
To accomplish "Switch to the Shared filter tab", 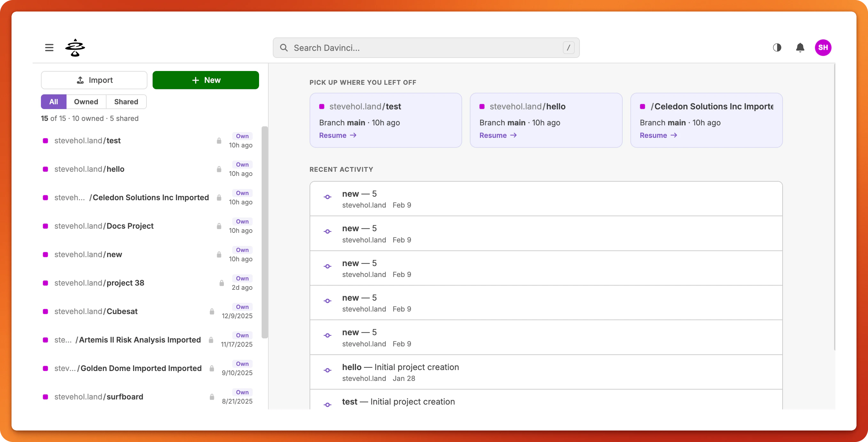I will click(126, 102).
